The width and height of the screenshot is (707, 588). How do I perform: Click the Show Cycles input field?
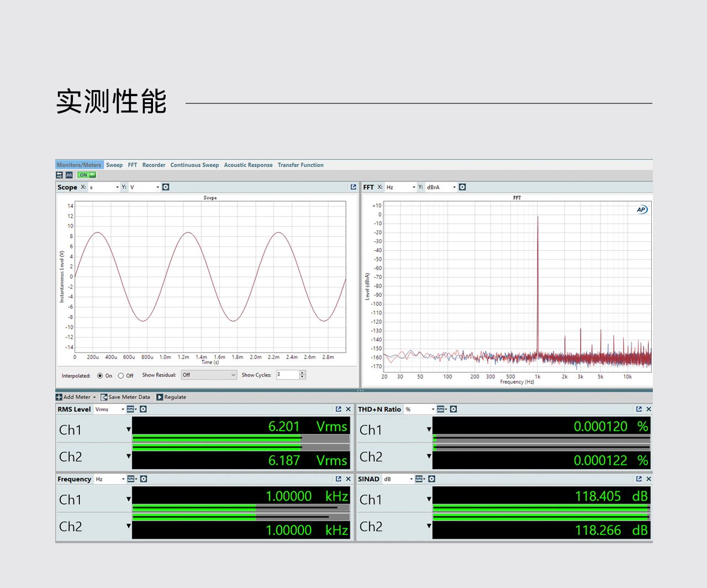click(x=287, y=375)
